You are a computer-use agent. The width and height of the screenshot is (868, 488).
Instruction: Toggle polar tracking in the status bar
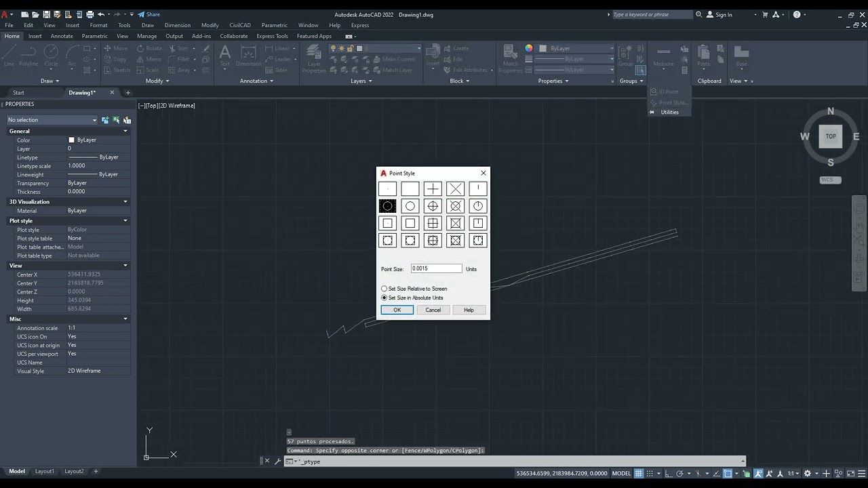pyautogui.click(x=681, y=473)
